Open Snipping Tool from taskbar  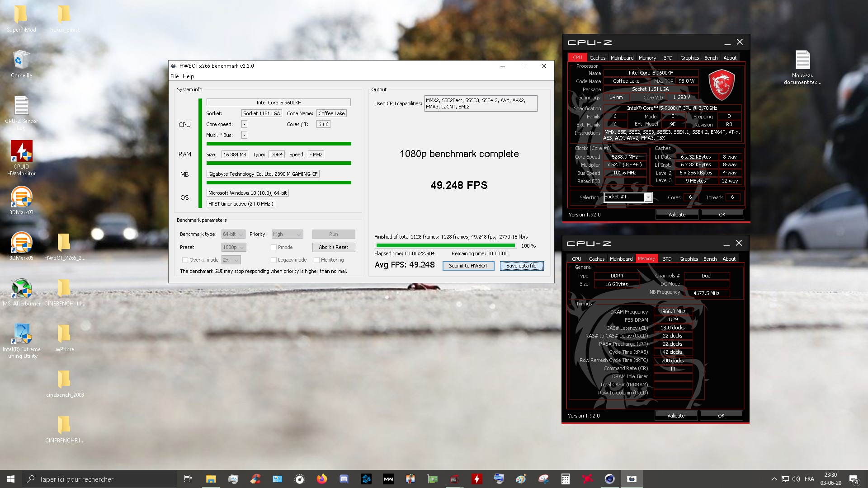(543, 479)
